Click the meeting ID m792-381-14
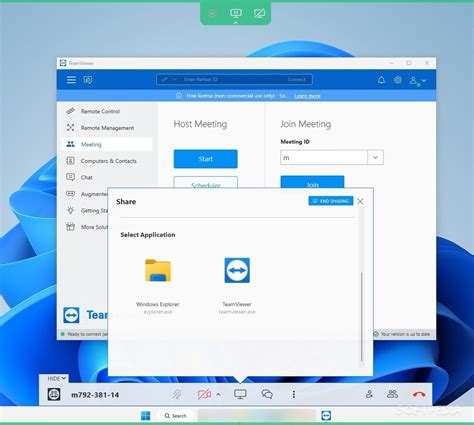This screenshot has height=425, width=474. coord(95,395)
